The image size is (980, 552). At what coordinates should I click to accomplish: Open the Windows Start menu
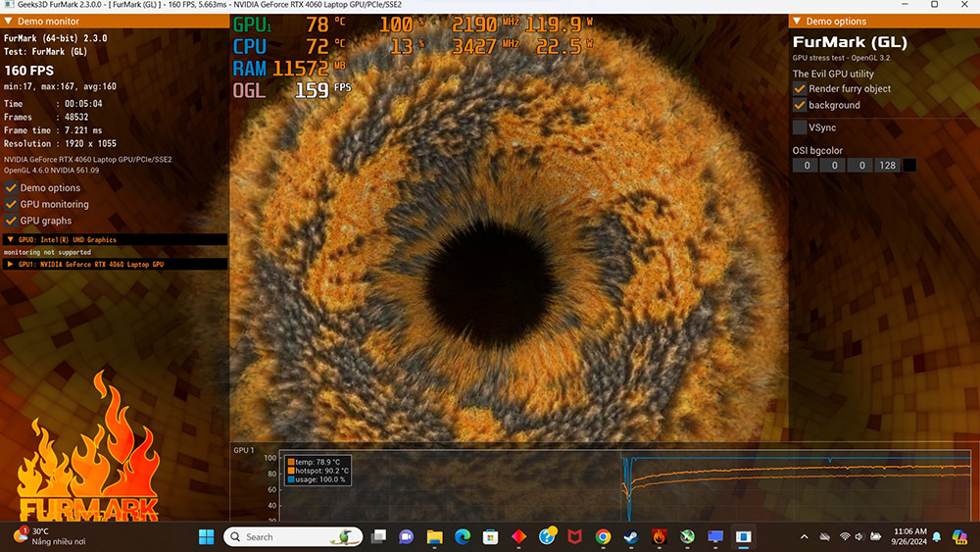tap(206, 536)
